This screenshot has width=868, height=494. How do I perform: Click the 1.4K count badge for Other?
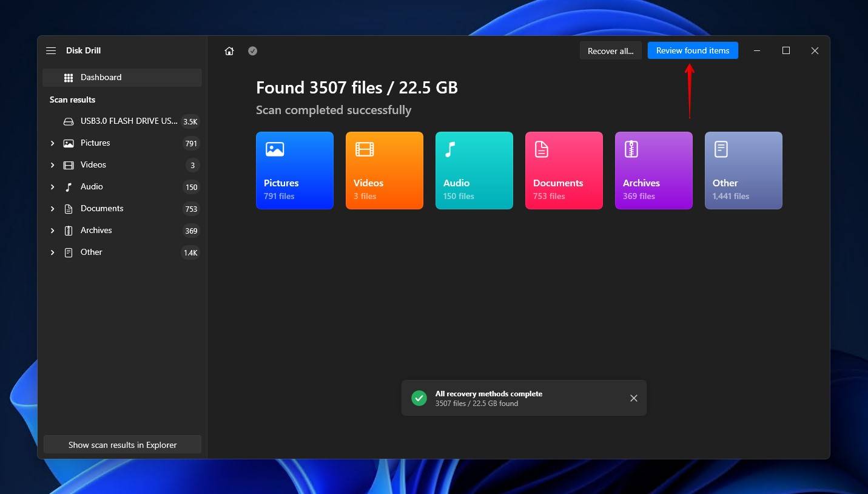(190, 253)
